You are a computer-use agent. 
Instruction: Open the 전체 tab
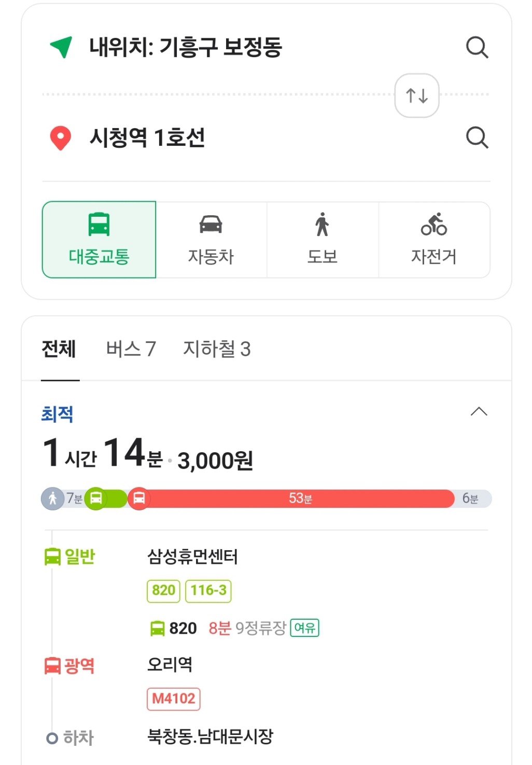tap(59, 349)
